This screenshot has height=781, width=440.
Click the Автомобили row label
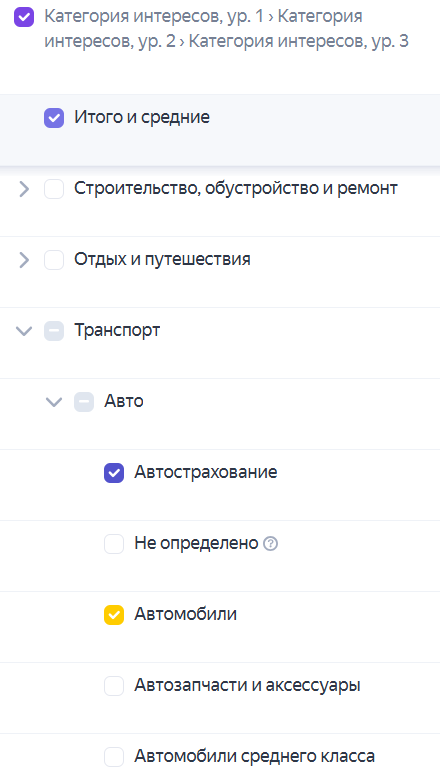(x=185, y=614)
